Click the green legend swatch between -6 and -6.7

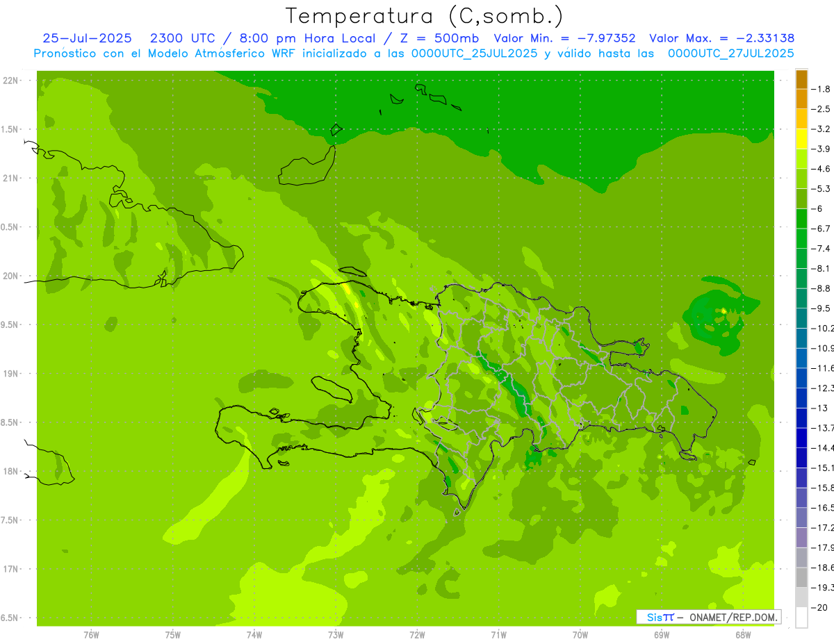click(x=801, y=218)
